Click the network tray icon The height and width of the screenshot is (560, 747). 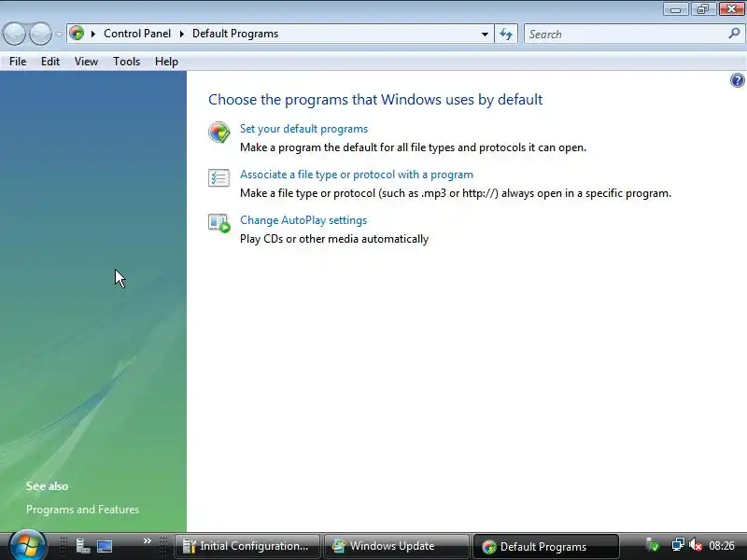coord(678,545)
